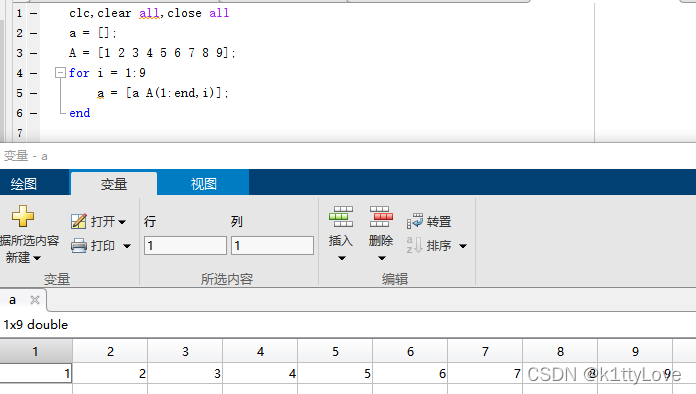The image size is (696, 394).
Task: Select column header 1 in variable table
Action: tap(36, 351)
